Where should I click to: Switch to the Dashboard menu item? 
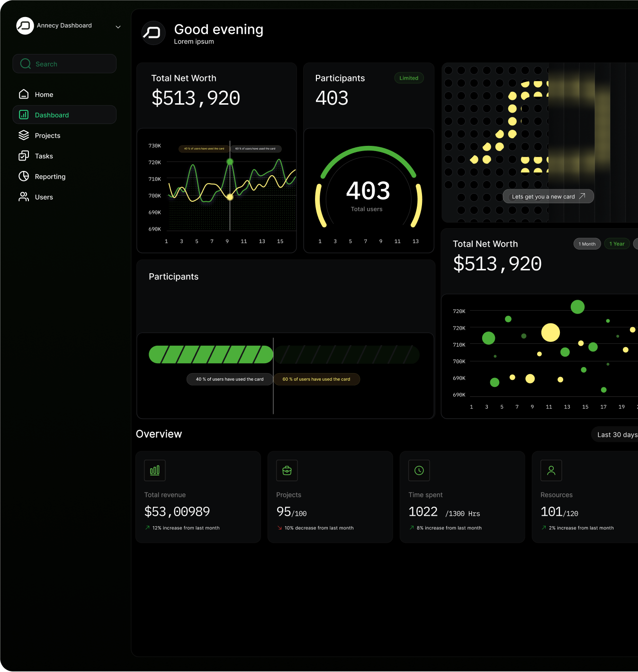(x=52, y=115)
